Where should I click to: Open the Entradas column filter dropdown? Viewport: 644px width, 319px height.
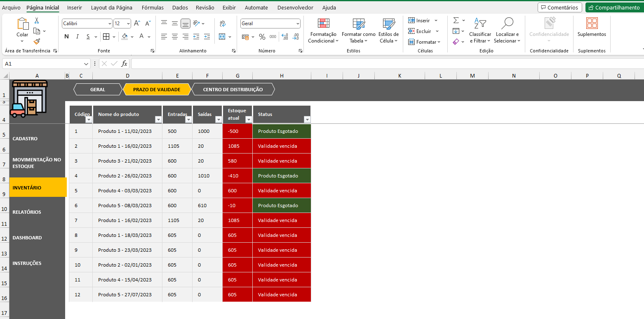188,120
